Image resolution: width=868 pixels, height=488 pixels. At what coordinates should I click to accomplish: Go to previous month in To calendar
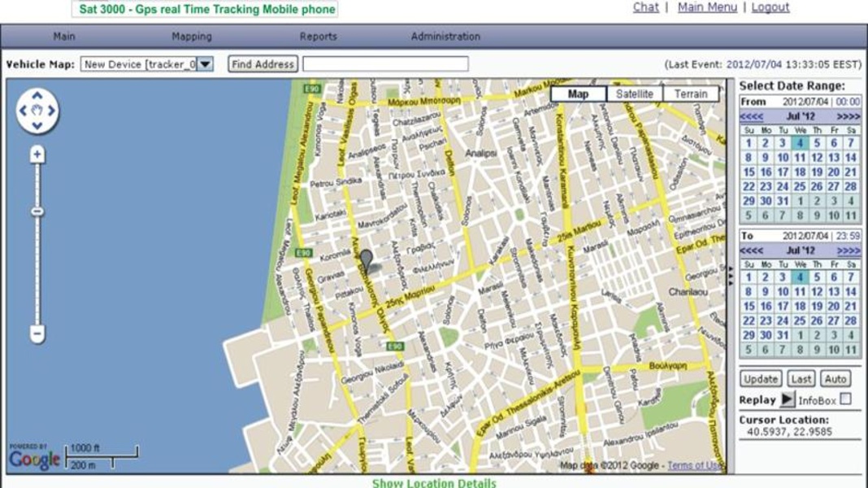(751, 251)
